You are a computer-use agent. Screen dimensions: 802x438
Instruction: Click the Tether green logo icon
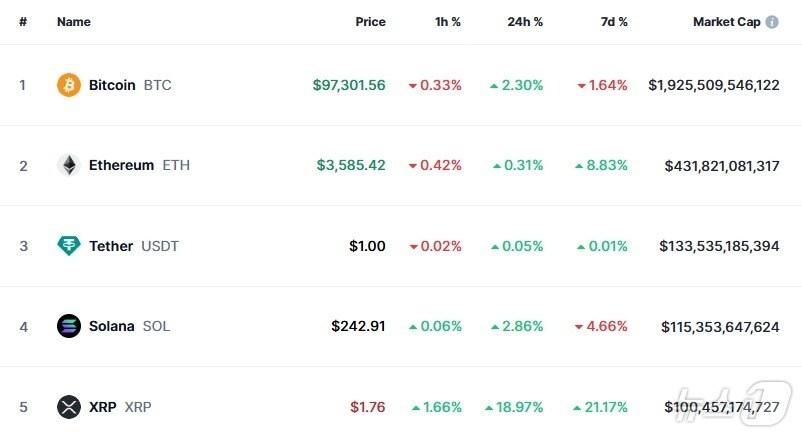point(68,246)
